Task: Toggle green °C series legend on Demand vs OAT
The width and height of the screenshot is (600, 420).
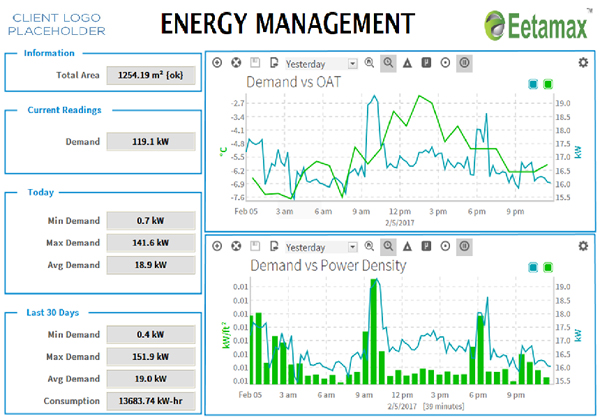Action: pos(548,84)
